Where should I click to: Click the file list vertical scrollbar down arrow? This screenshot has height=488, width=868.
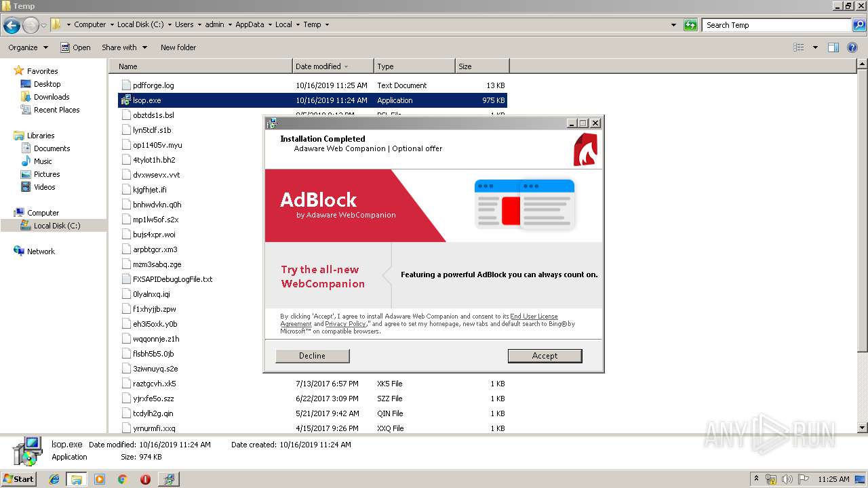pyautogui.click(x=862, y=428)
